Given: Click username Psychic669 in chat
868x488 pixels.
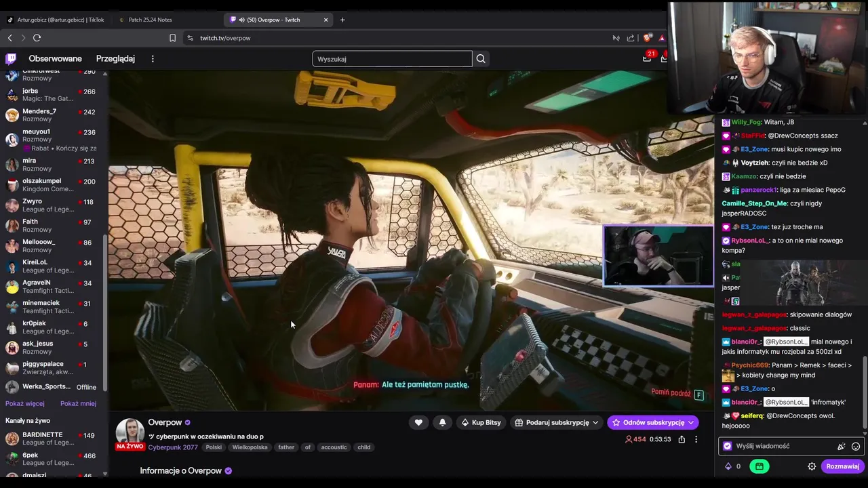Looking at the screenshot, I should [750, 365].
